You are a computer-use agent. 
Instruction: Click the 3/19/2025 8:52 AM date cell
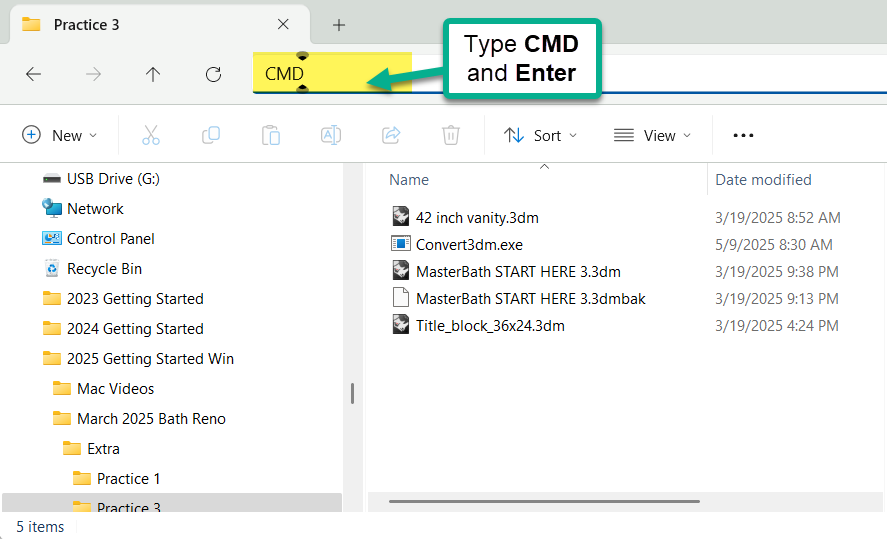point(777,218)
